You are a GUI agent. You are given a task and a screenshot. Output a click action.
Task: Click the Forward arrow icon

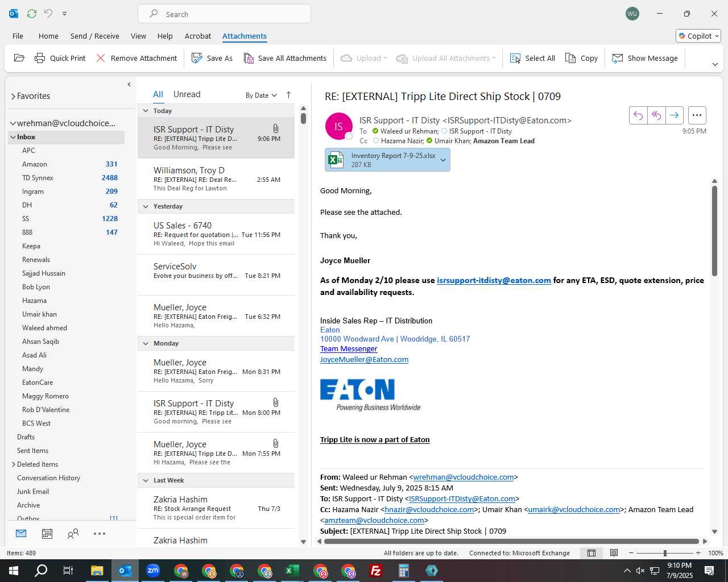674,115
